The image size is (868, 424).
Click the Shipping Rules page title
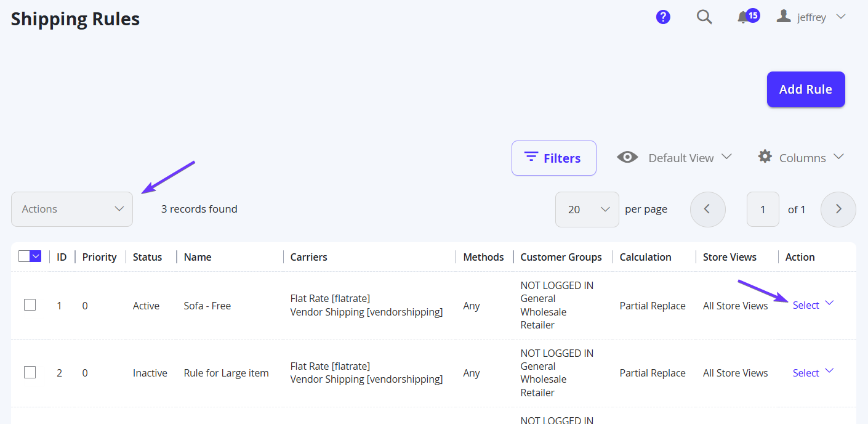76,19
